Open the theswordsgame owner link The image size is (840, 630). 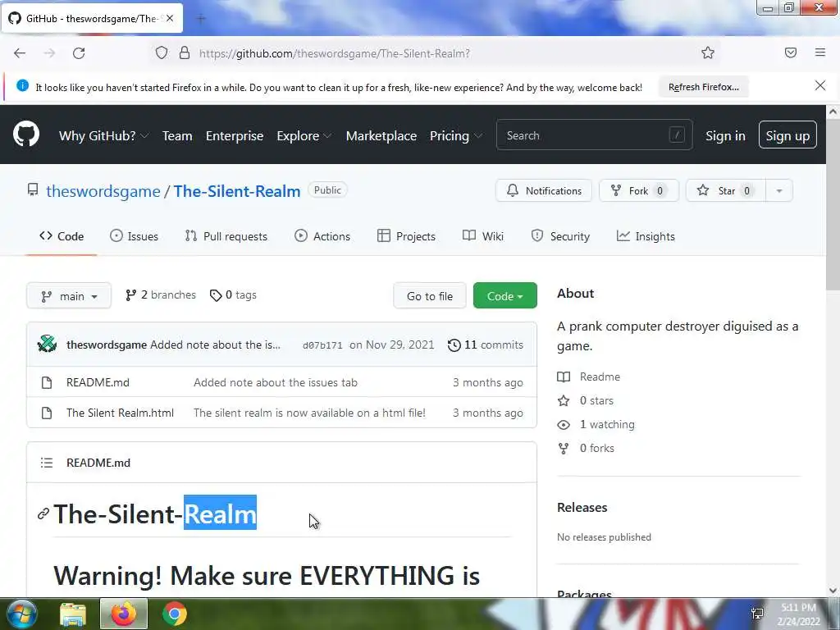point(103,191)
